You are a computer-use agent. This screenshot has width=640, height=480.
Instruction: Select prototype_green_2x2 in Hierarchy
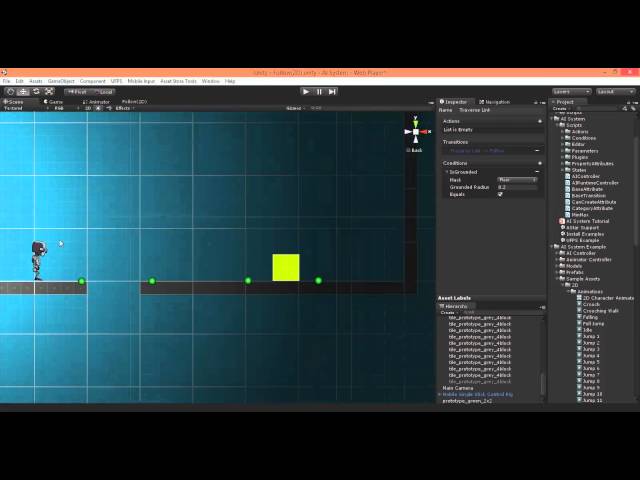(x=467, y=401)
